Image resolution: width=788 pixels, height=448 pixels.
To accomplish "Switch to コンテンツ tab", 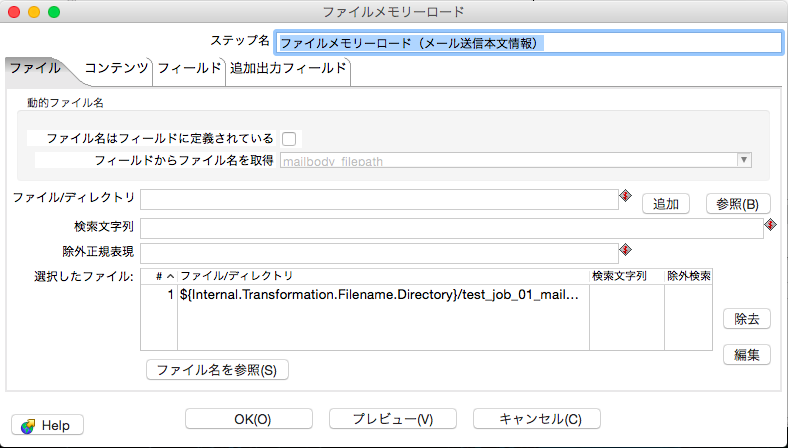I will pyautogui.click(x=116, y=69).
